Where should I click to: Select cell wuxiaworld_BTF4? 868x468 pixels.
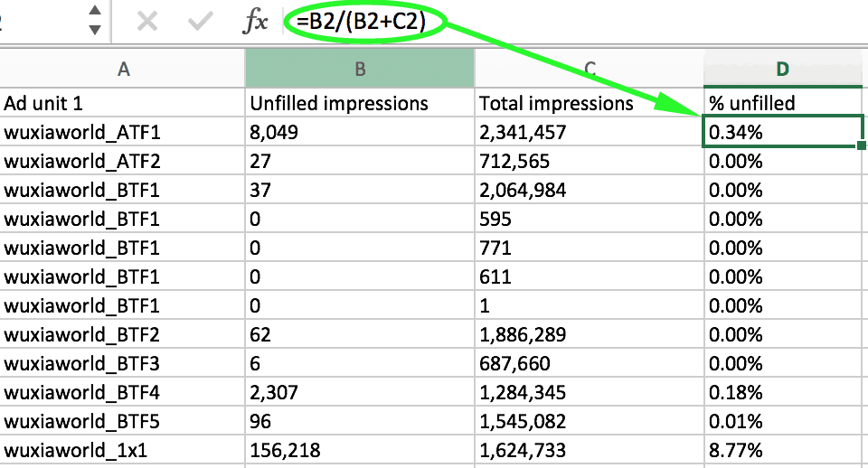click(x=122, y=392)
